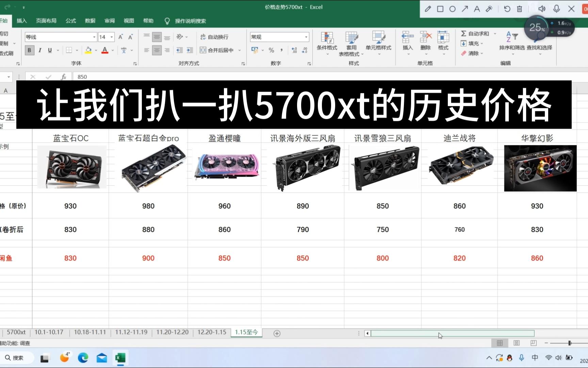Open Format as Table (套用表格格式)
Viewport: 588px width, 368px height.
pos(351,44)
